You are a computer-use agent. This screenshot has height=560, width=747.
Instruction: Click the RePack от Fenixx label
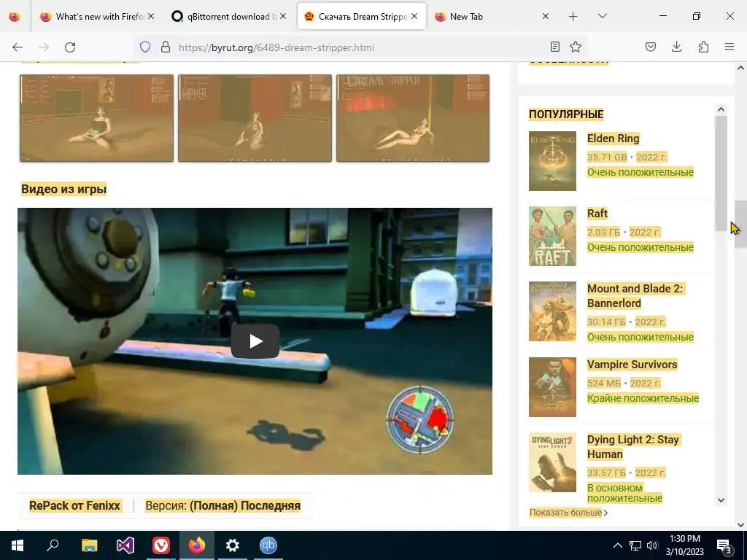[x=75, y=505]
